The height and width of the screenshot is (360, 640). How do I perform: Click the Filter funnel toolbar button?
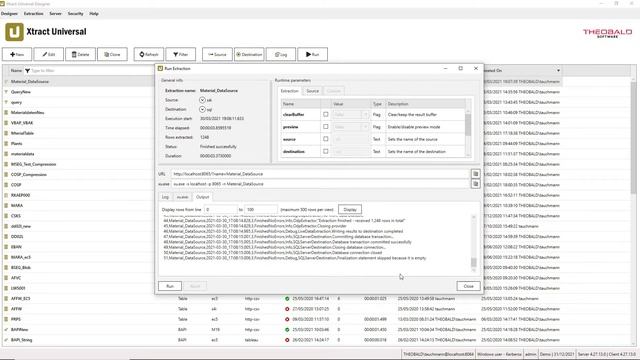click(x=180, y=54)
